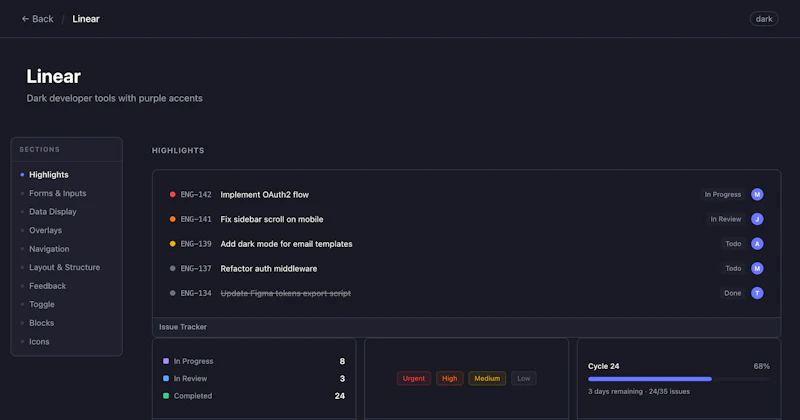Click the Issue Tracker caption bar
The image size is (800, 420).
466,327
